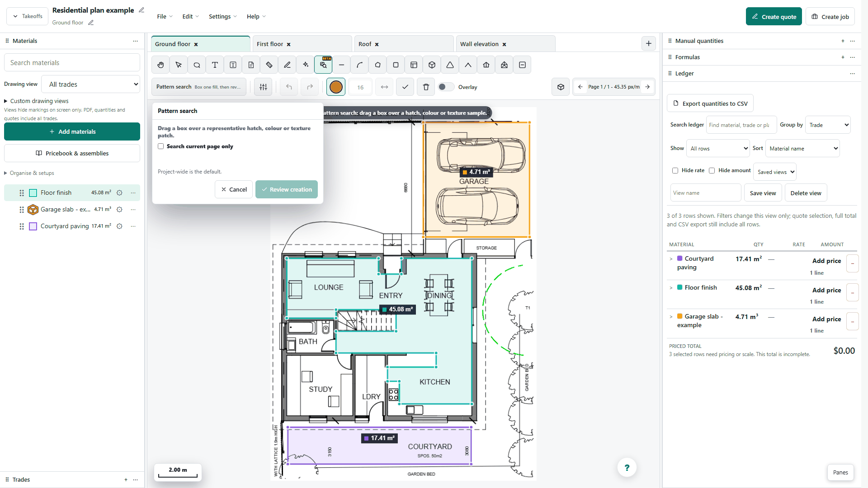Open the File menu
Image resolution: width=868 pixels, height=488 pixels.
pyautogui.click(x=165, y=17)
